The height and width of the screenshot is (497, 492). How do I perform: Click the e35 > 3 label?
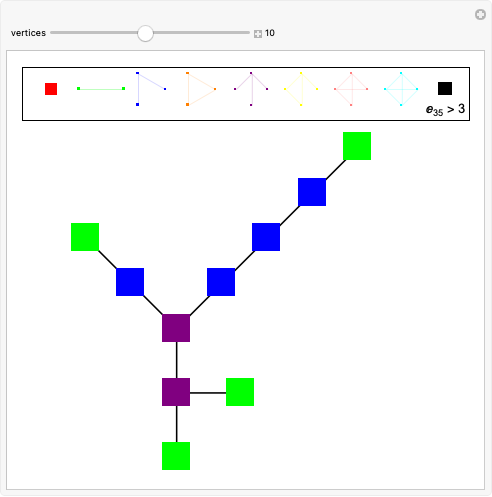coord(445,109)
